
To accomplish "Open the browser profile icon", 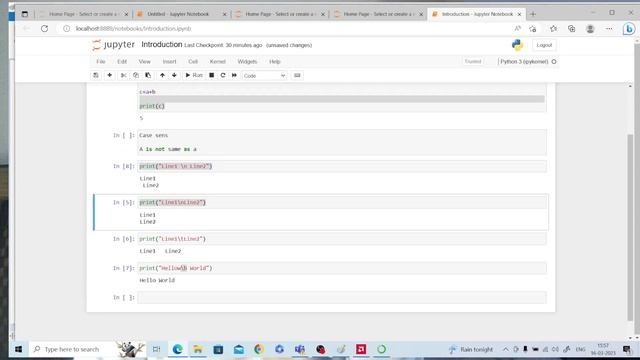I will [590, 29].
